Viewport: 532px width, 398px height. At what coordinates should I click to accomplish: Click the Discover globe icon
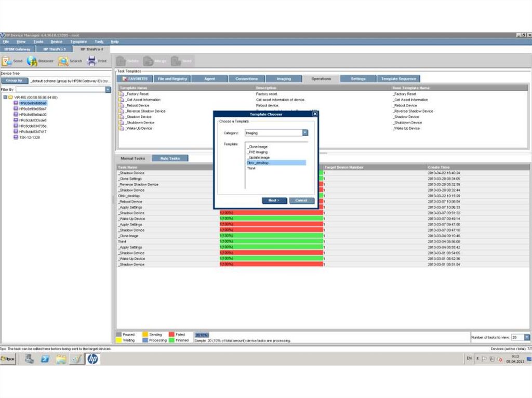32,61
